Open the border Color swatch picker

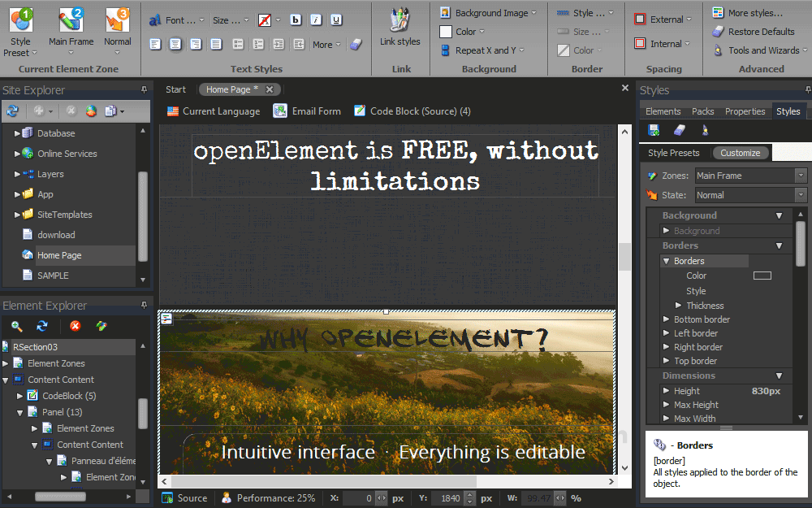point(762,275)
